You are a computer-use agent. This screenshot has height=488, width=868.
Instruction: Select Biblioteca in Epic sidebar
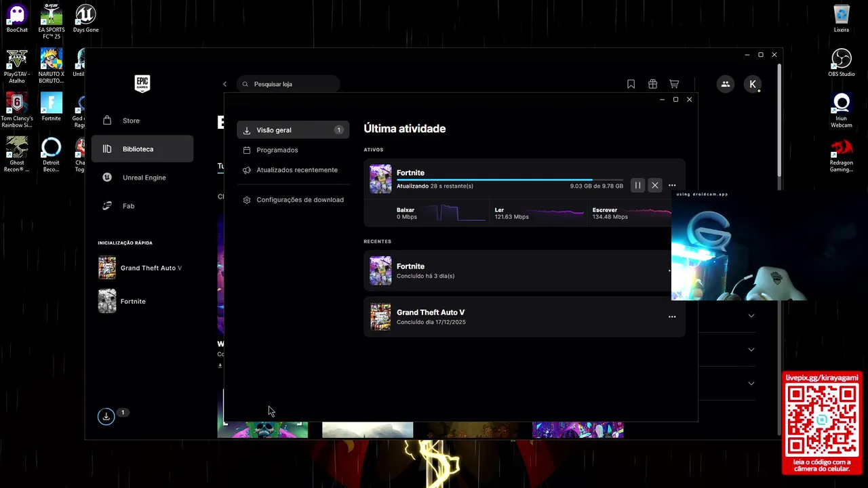pyautogui.click(x=142, y=149)
